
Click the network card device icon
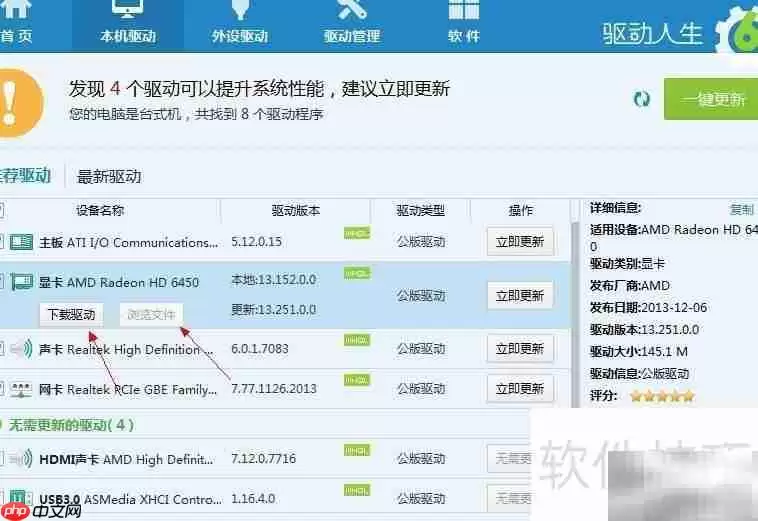click(x=21, y=389)
